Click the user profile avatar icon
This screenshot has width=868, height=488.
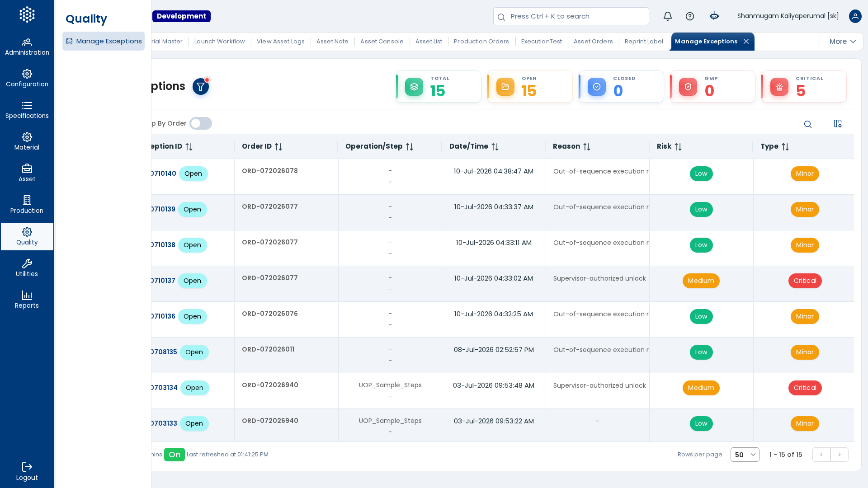pos(855,16)
